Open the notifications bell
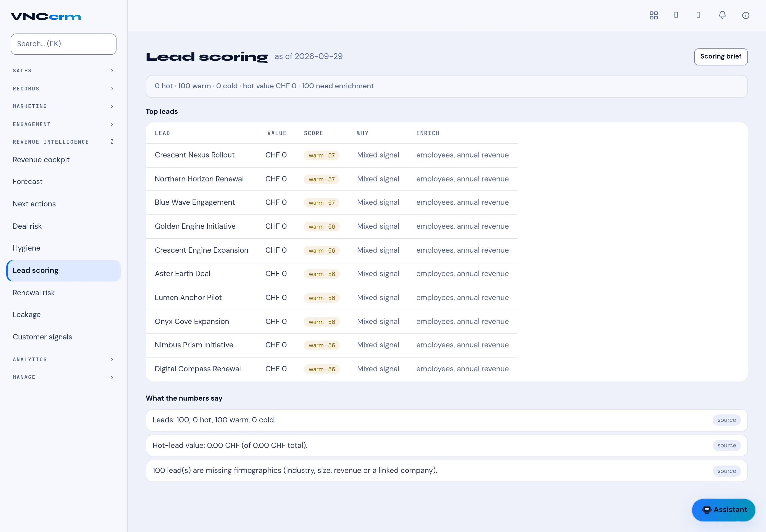The height and width of the screenshot is (532, 766). point(722,15)
